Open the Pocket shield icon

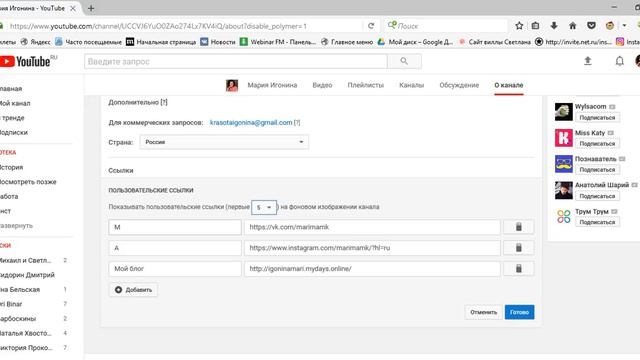click(x=591, y=26)
